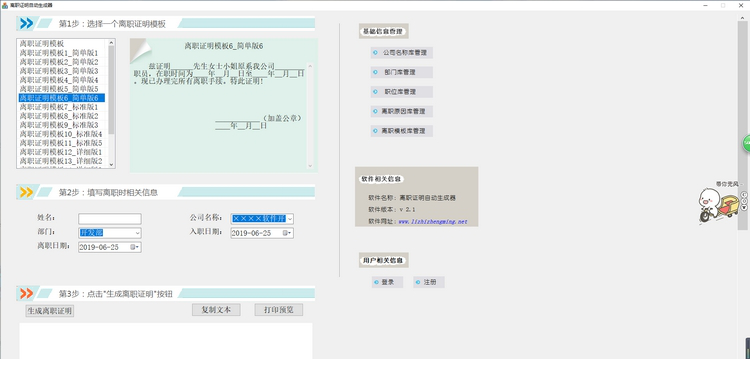Screen dimensions: 750x373
Task: Click the cartoon tricycle mascot widget
Action: 718,205
